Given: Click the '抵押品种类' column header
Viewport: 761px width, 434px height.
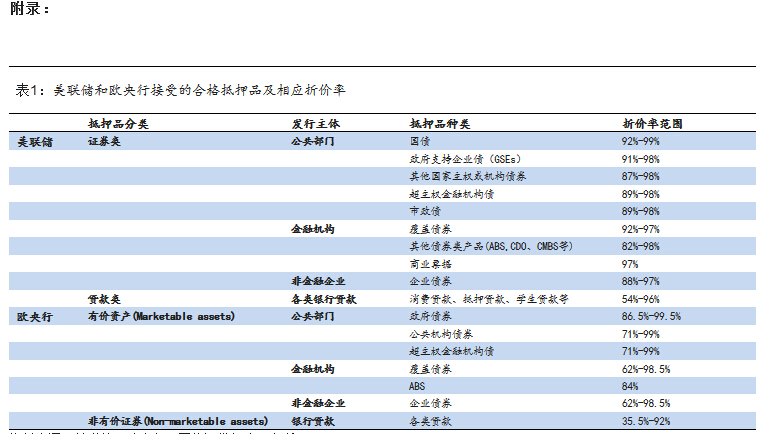Looking at the screenshot, I should 440,124.
